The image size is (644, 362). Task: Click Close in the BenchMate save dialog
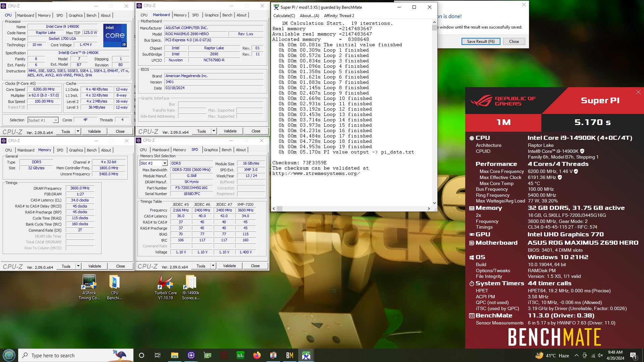[514, 42]
